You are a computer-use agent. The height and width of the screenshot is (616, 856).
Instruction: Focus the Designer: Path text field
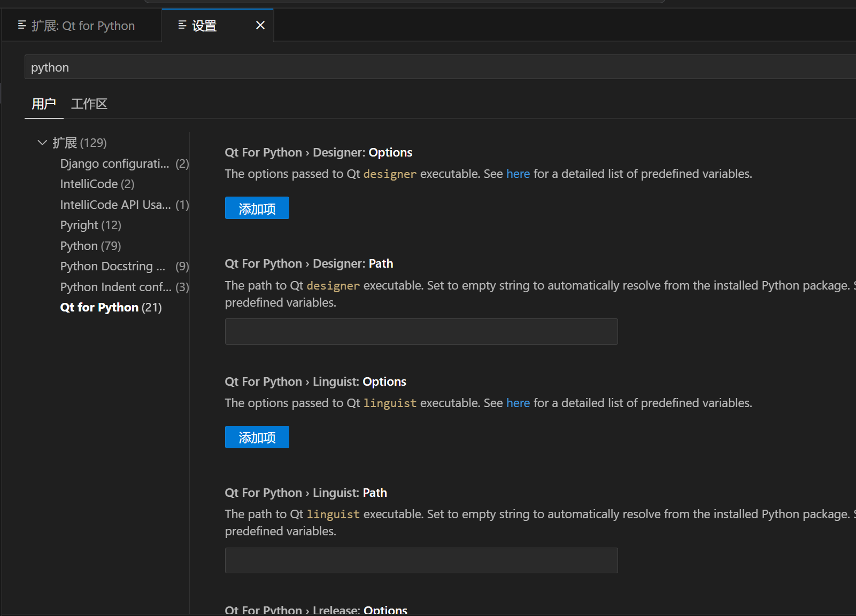421,331
